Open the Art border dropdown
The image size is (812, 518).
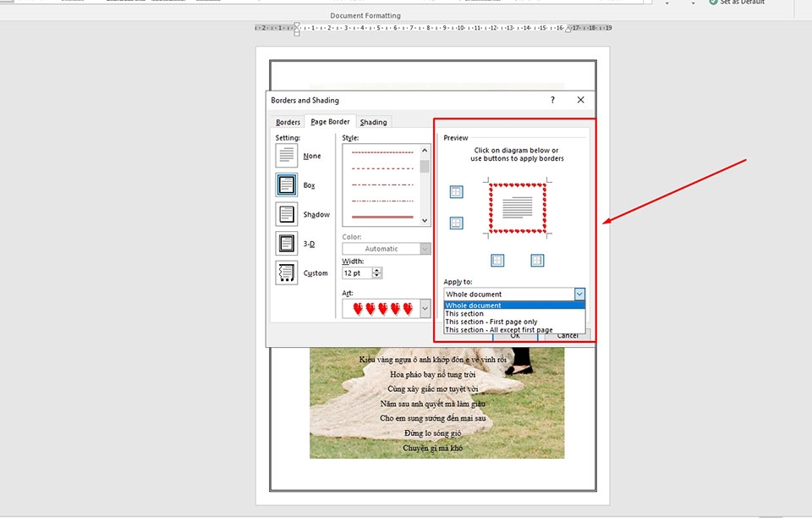click(x=424, y=308)
